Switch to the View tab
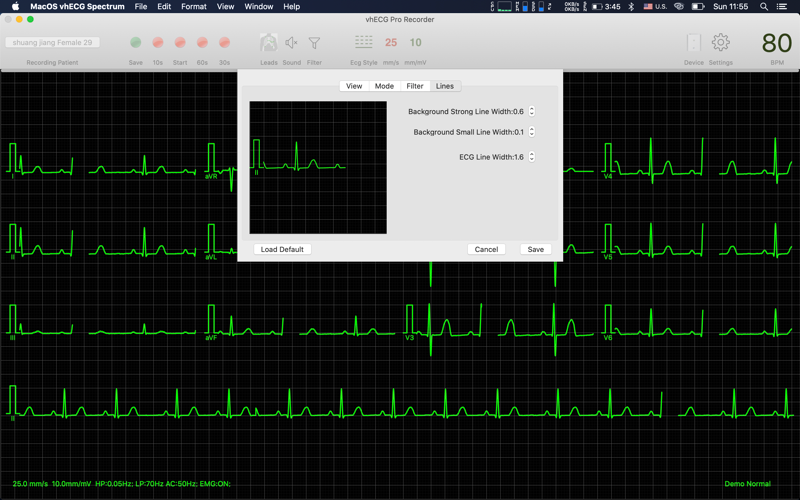 (x=354, y=86)
